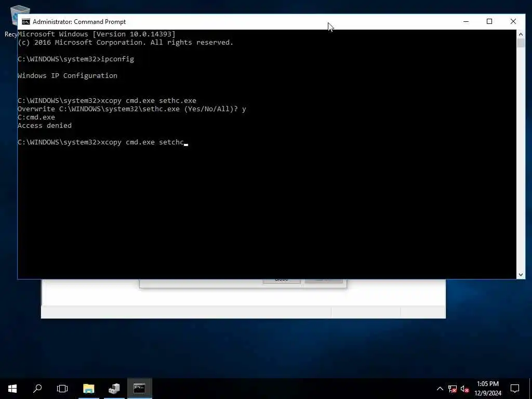The image size is (532, 399).
Task: Click the 'Access denied' output line
Action: click(45, 126)
